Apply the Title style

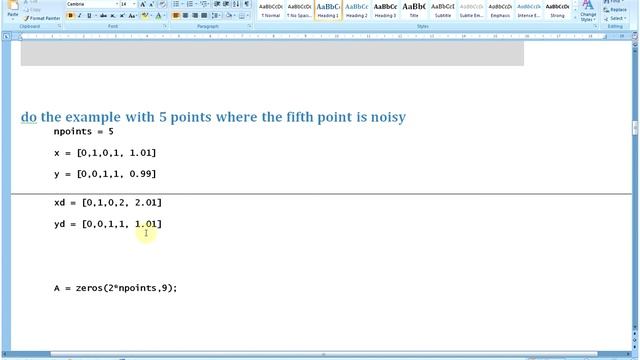click(414, 10)
